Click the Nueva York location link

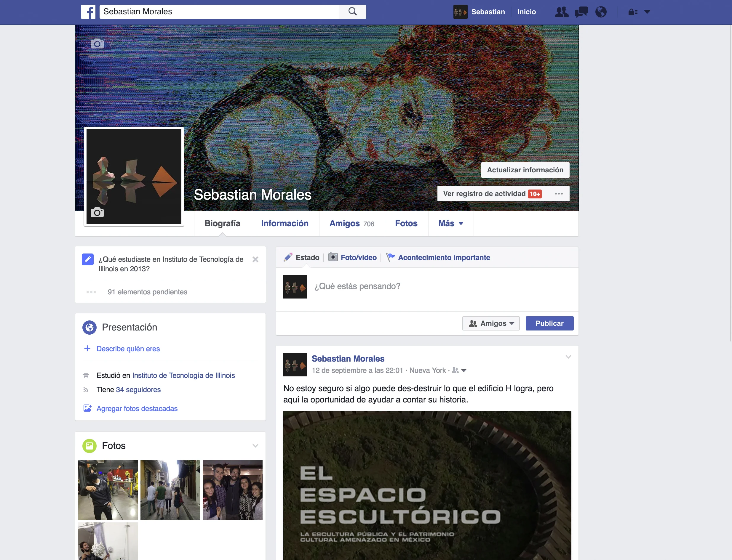[x=428, y=370]
